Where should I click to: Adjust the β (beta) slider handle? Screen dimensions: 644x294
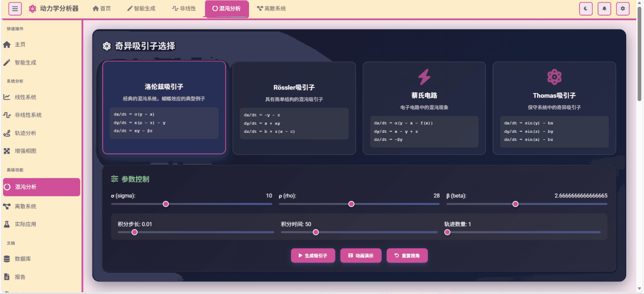tap(515, 204)
